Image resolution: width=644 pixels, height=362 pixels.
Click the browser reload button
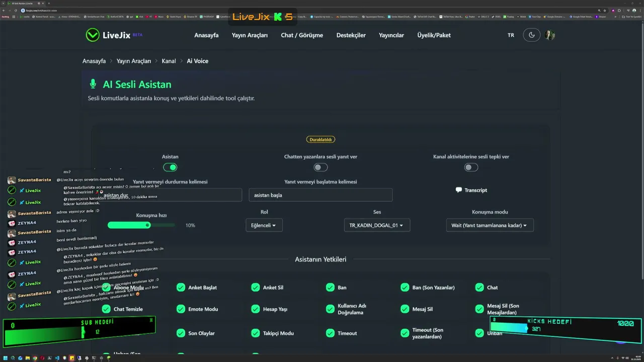16,10
